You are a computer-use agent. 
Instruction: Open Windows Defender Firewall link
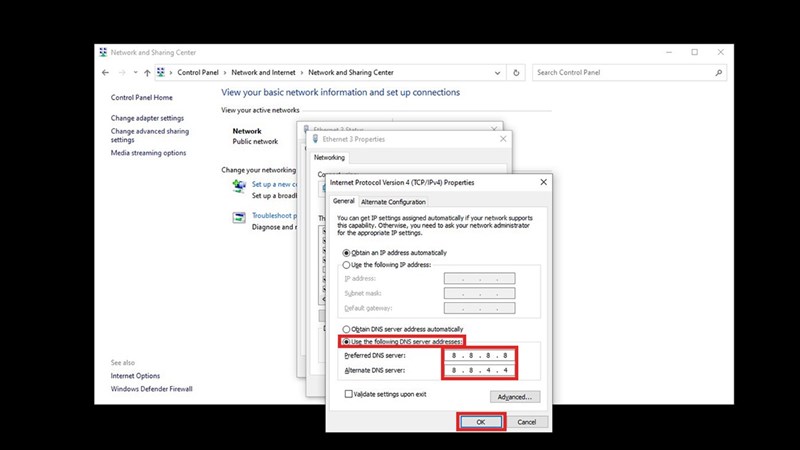click(x=152, y=389)
